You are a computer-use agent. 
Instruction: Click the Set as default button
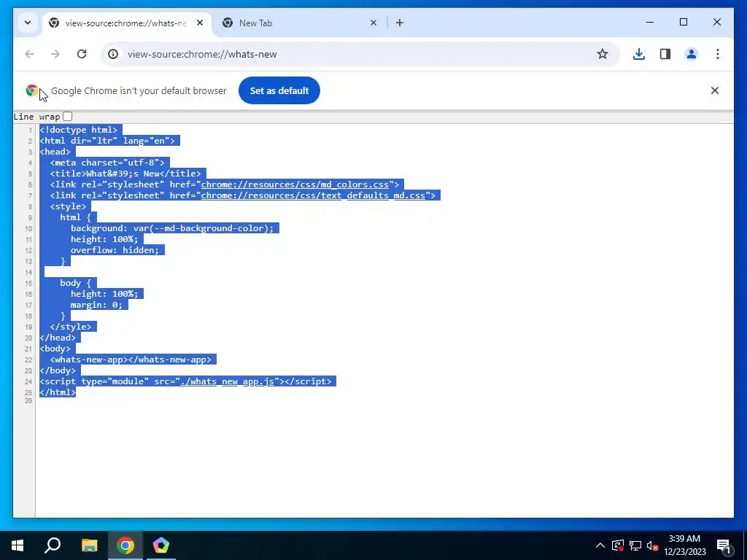point(279,90)
